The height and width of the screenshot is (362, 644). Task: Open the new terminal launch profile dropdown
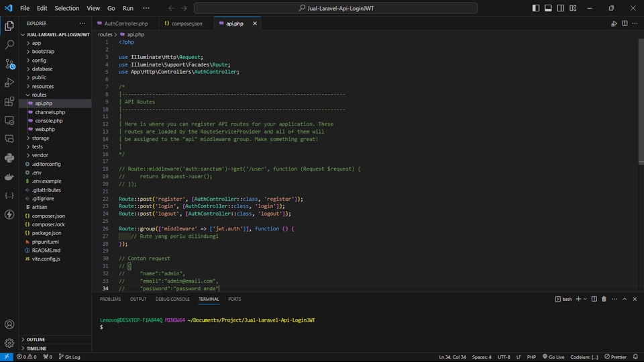click(x=585, y=299)
